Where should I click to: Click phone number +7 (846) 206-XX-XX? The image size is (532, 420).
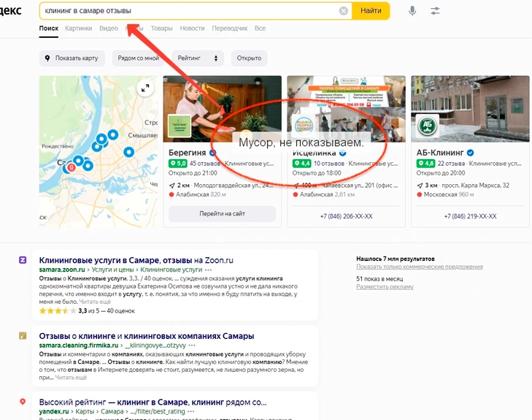347,216
